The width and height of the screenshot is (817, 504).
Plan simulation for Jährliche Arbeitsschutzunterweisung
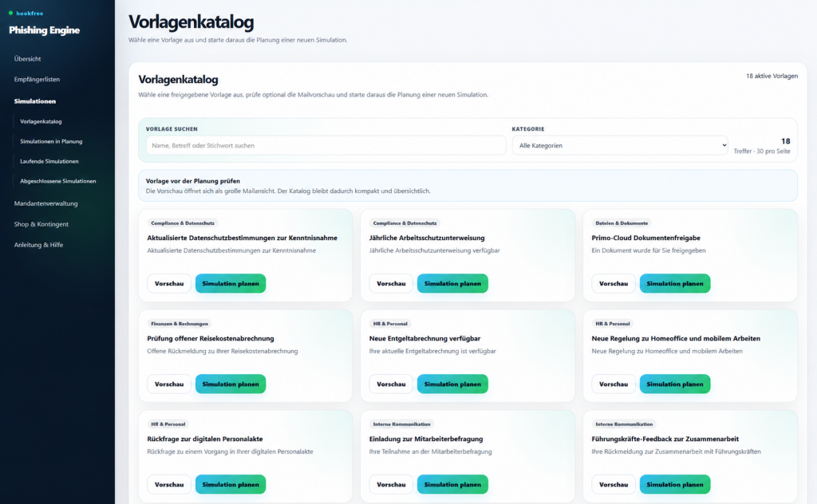pos(452,283)
